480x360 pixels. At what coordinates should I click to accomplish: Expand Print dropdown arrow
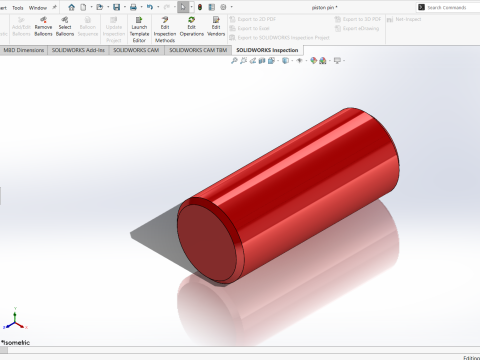pos(141,7)
